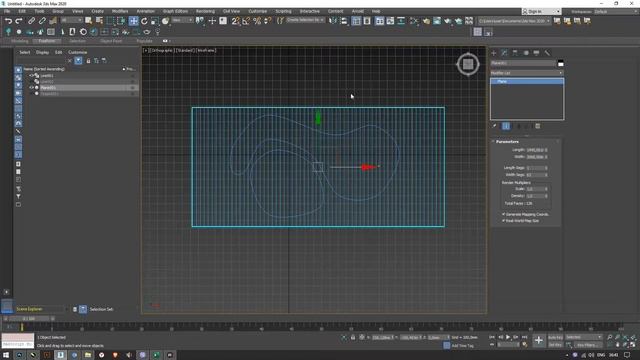Image resolution: width=640 pixels, height=360 pixels.
Task: Toggle visibility eye of first scene object
Action: [31, 76]
